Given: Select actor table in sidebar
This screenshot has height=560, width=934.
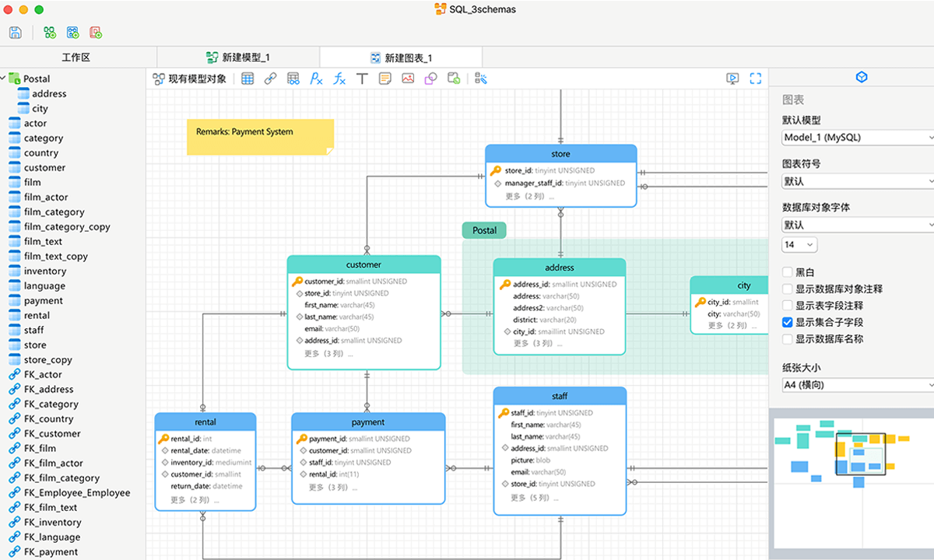Looking at the screenshot, I should tap(35, 123).
